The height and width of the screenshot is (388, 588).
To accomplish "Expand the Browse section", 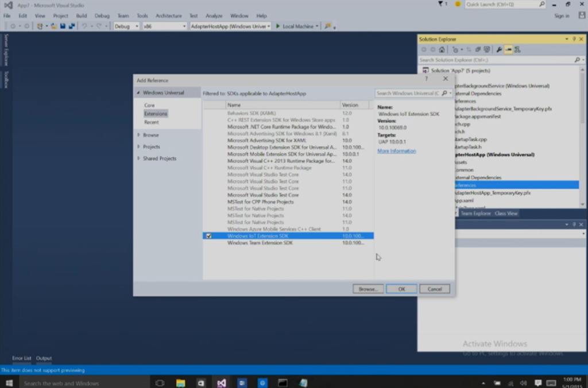I will (x=138, y=135).
